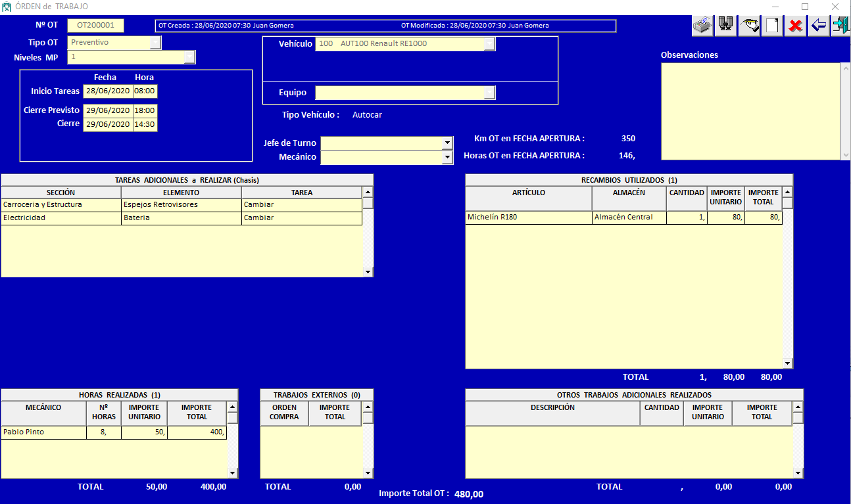Image resolution: width=851 pixels, height=504 pixels.
Task: Click the ARTÍCULO column header
Action: 529,198
